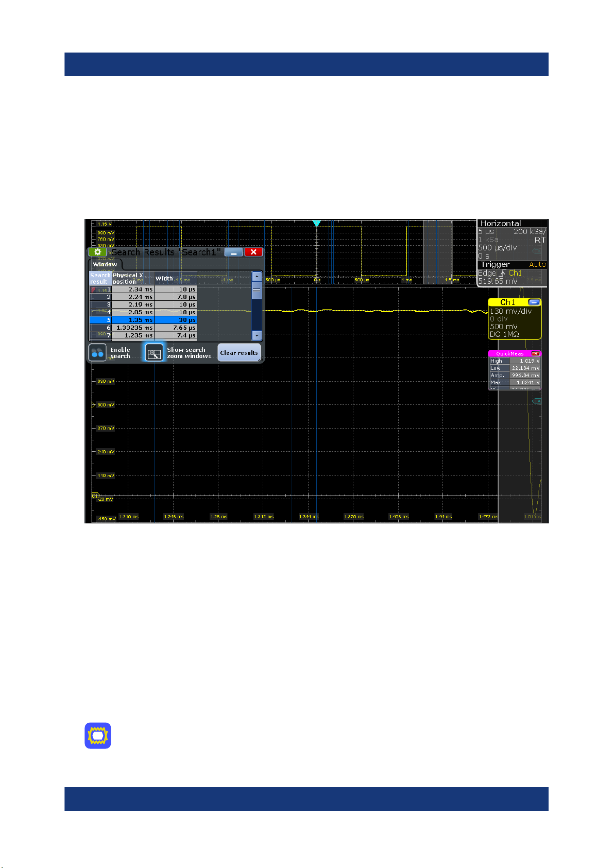Select highlighted result row 1.35 ms

tap(143, 320)
